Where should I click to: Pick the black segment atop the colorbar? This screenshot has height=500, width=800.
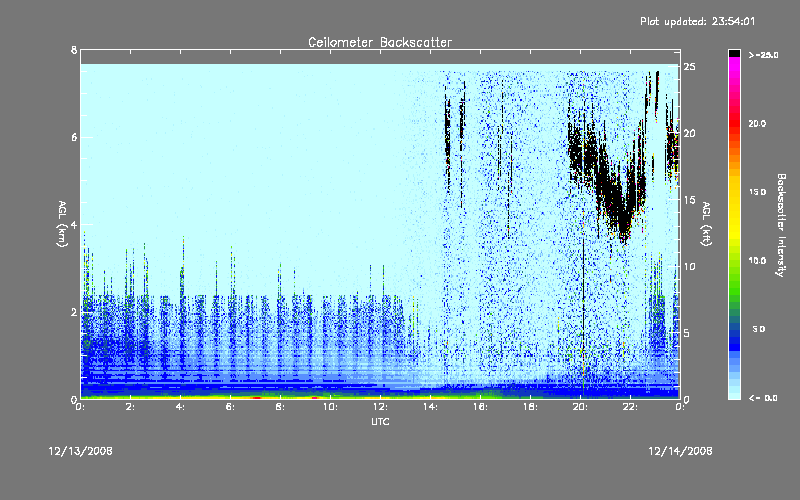[734, 53]
